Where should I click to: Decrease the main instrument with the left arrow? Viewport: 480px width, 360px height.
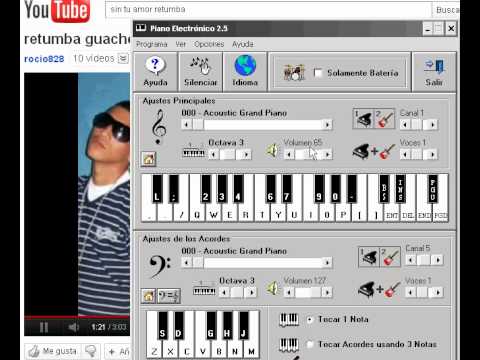coord(187,125)
